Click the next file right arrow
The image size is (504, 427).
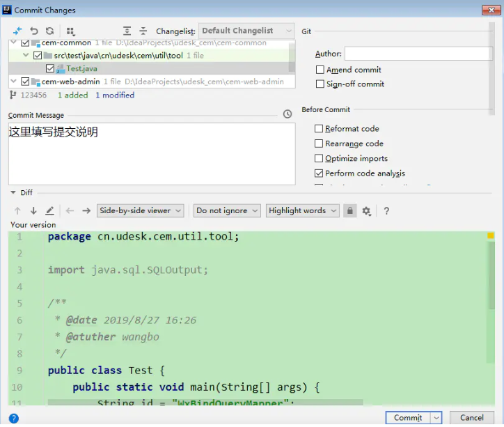pos(86,211)
